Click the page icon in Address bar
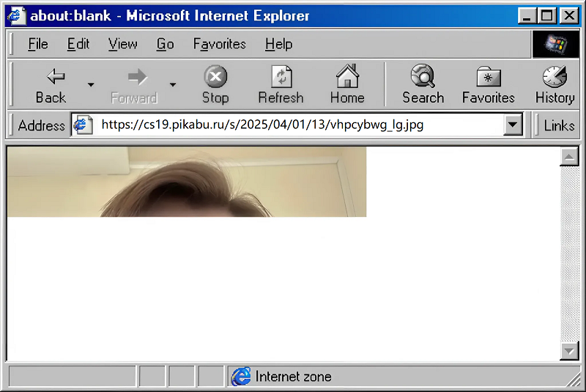586x392 pixels. 84,125
